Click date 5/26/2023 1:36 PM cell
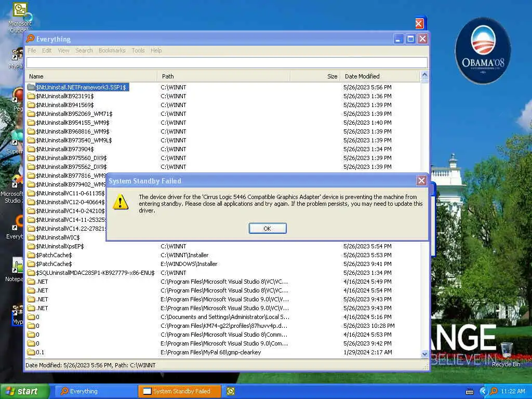Image resolution: width=532 pixels, height=399 pixels. coord(367,96)
